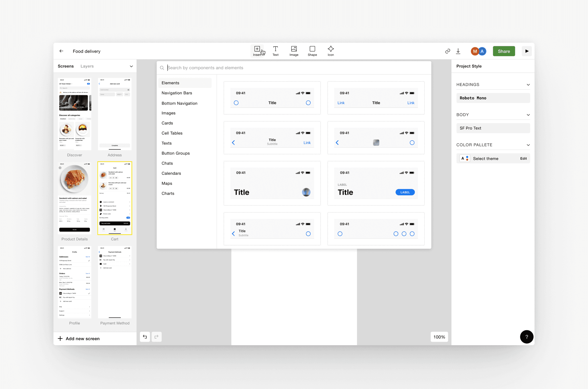Switch to the Screens tab
The width and height of the screenshot is (588, 389).
click(66, 66)
